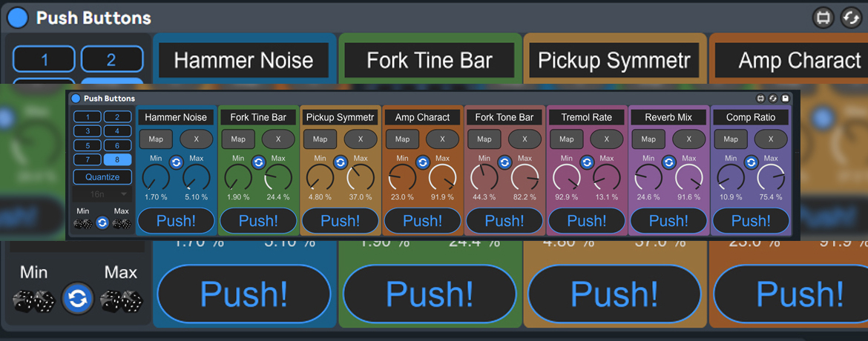Click the floppy disk save icon
The image size is (868, 341).
[x=786, y=98]
